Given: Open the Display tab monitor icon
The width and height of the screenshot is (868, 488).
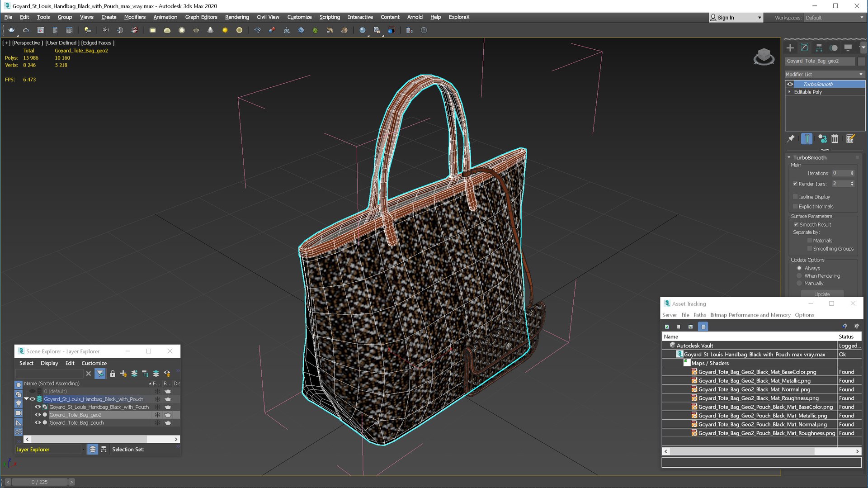Looking at the screenshot, I should click(848, 48).
